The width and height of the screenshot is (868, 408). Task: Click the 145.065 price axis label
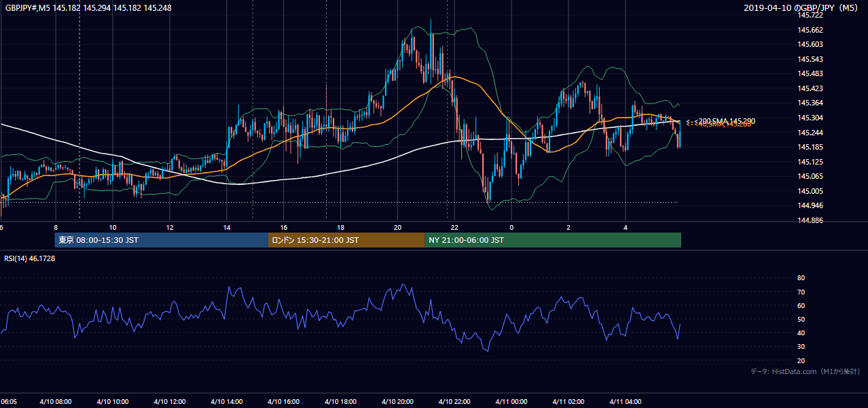click(810, 176)
